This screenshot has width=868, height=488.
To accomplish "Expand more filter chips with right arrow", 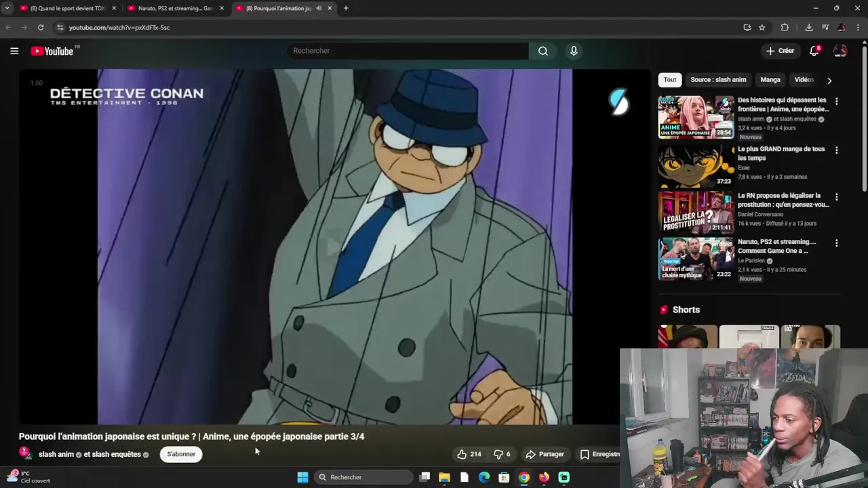I will click(x=829, y=80).
